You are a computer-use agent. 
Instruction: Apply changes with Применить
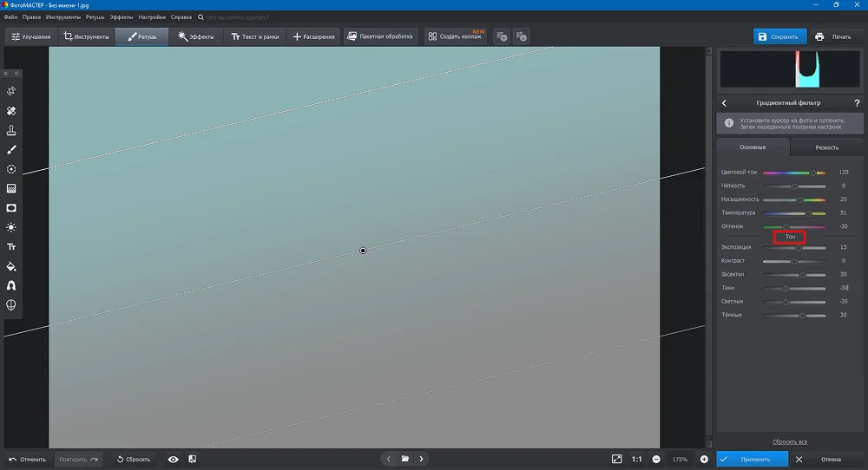click(753, 459)
